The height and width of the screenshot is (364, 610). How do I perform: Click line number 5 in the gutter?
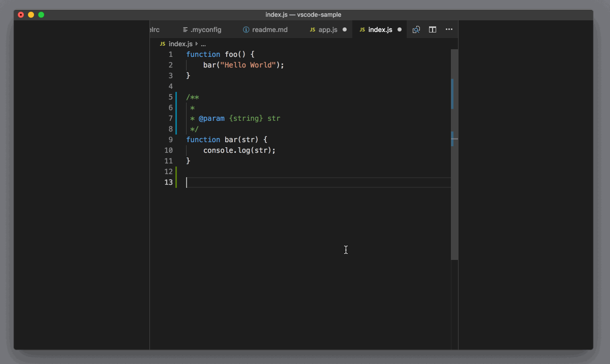pyautogui.click(x=171, y=97)
